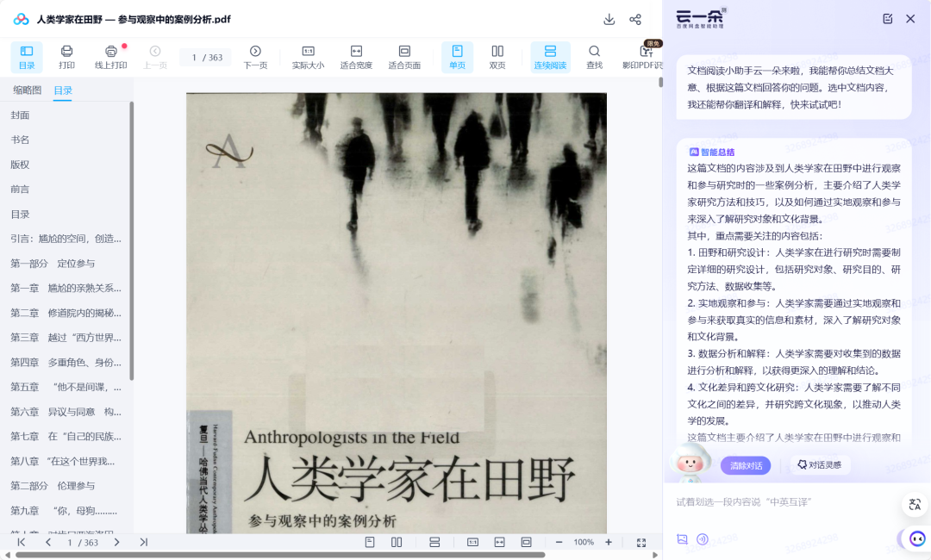Viewport: 931px width, 560px height.
Task: Open outline entry 第二章 修道院内的揭秘
Action: click(66, 313)
